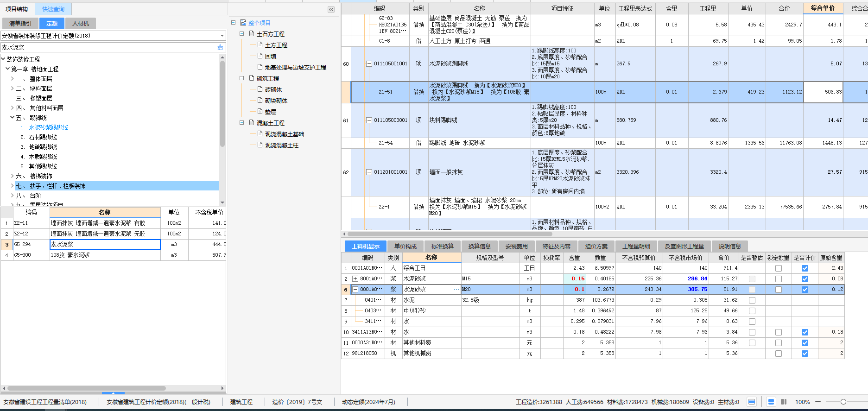The image size is (868, 411).
Task: Click document icon beside 地基处理与边坡支护工程
Action: 260,67
